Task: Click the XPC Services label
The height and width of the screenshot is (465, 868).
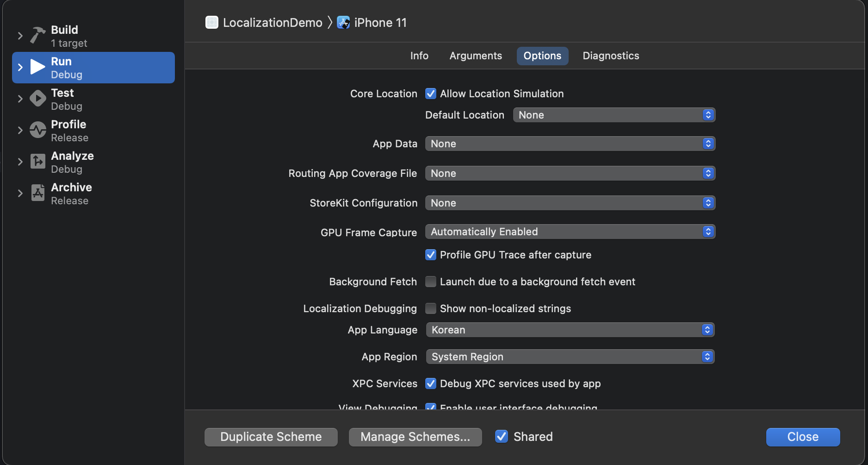Action: coord(384,383)
